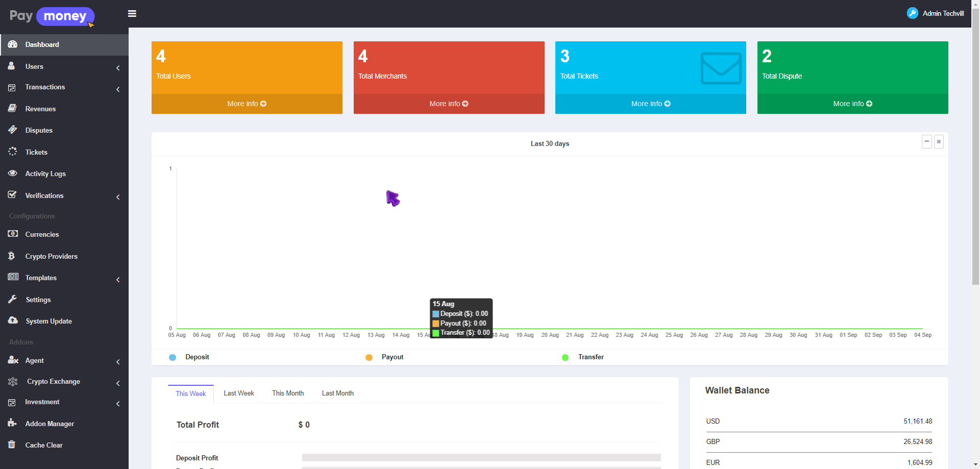Expand the Users submenu
The width and height of the screenshot is (980, 469).
[118, 67]
